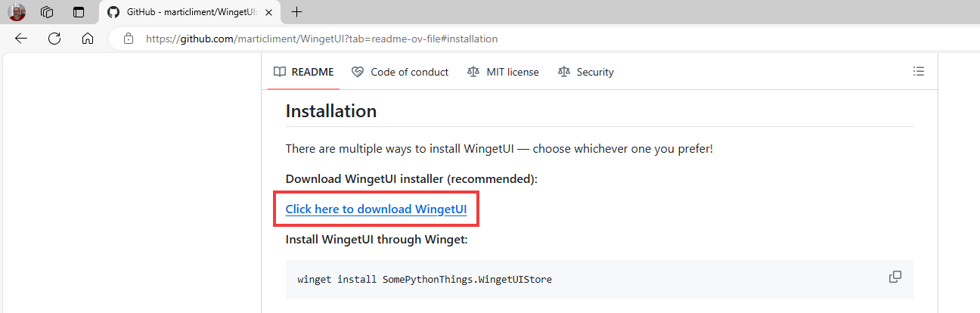Click the address bar URL field

point(321,39)
